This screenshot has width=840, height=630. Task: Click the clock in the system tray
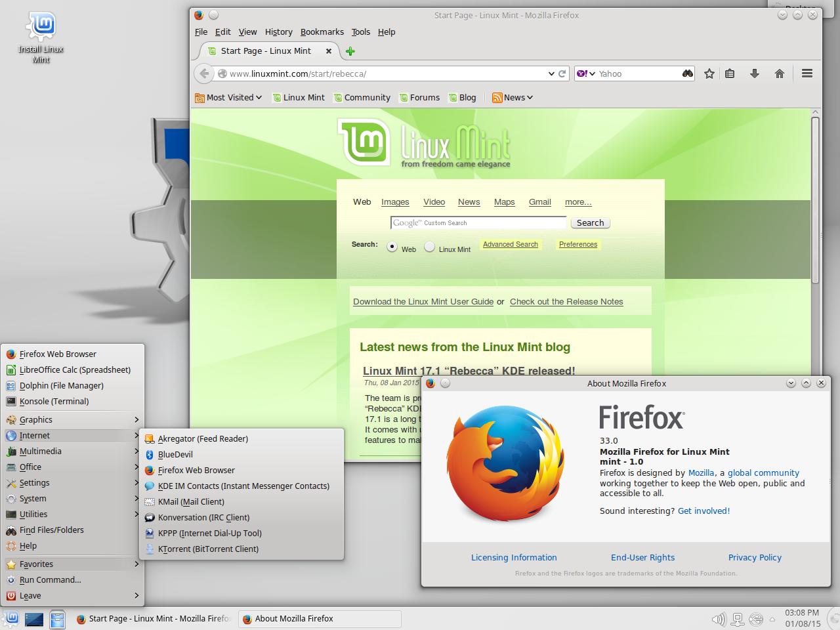click(803, 618)
